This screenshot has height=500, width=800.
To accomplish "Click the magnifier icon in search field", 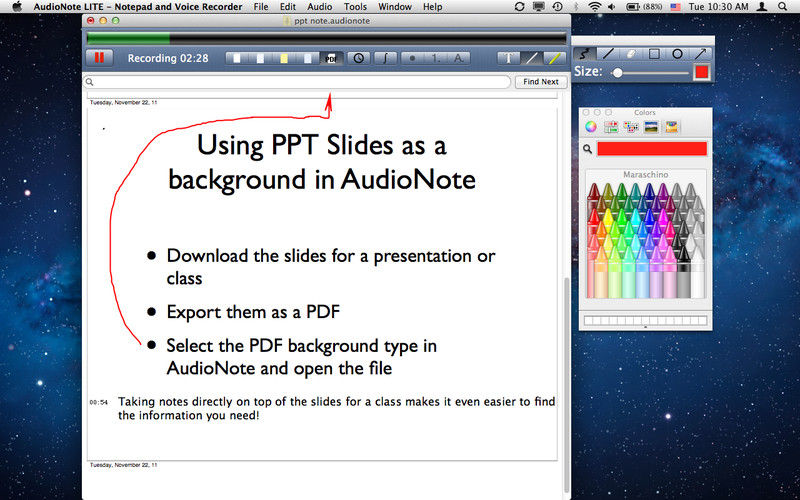I will click(x=89, y=82).
